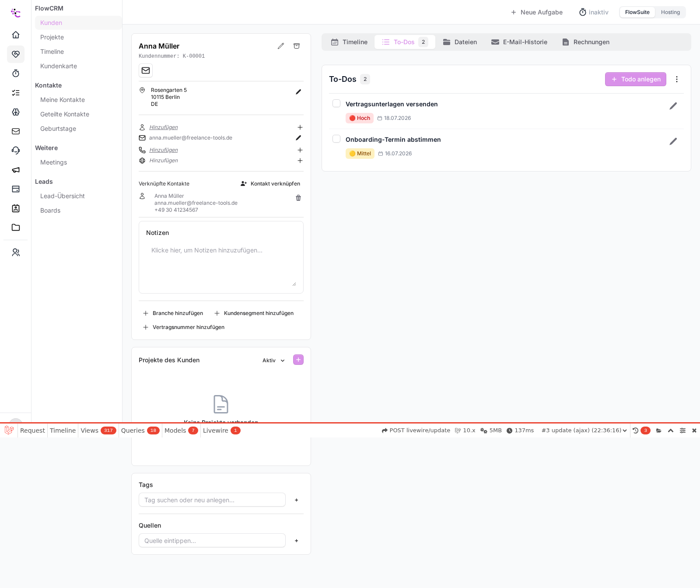Delete linked contact Anna Müller

[298, 198]
